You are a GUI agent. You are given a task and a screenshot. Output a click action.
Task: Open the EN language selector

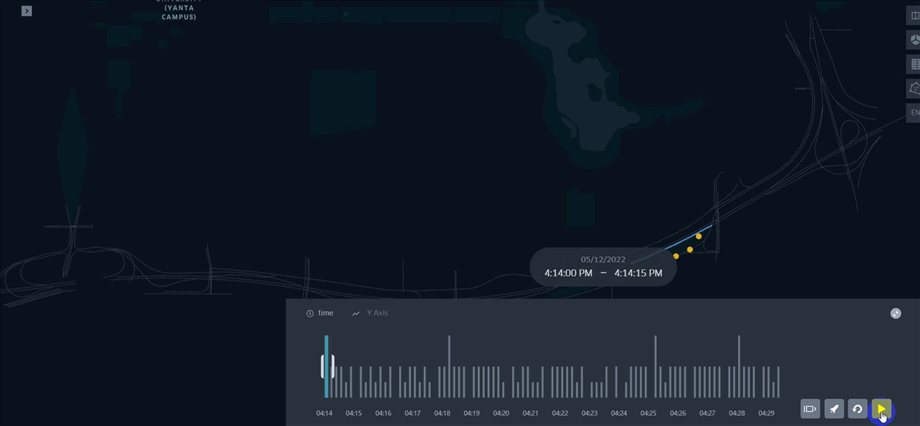tap(914, 112)
